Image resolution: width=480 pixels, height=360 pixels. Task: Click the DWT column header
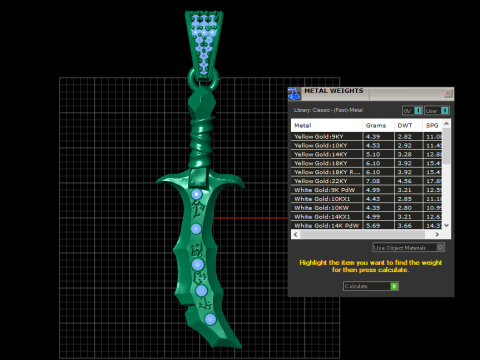(408, 125)
